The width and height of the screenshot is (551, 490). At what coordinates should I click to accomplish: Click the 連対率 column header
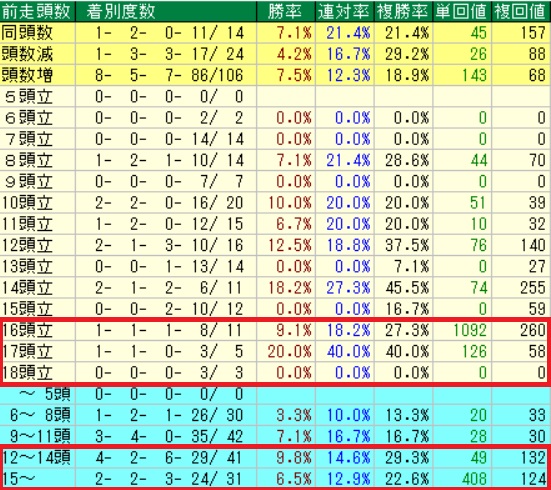(x=344, y=12)
